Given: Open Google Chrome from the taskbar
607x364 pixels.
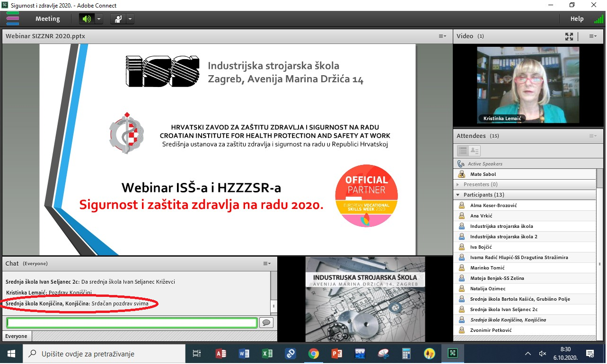Looking at the screenshot, I should coord(313,353).
